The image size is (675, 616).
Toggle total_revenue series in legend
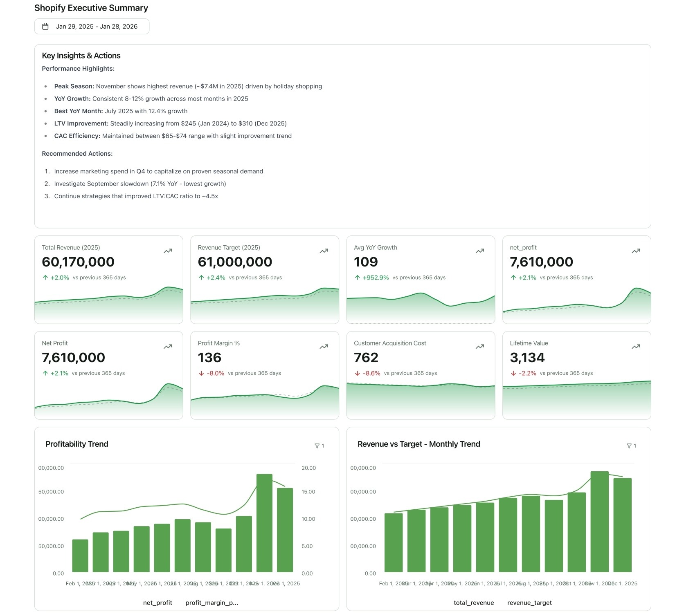[473, 603]
